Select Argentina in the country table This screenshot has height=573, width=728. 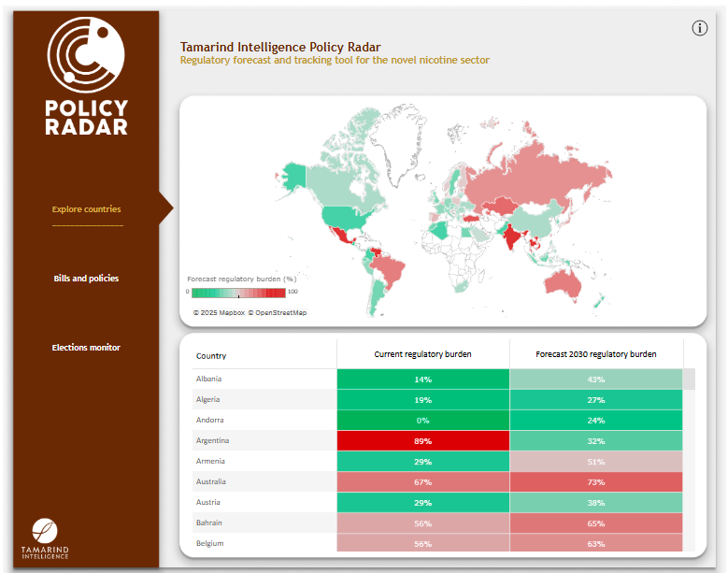point(213,440)
